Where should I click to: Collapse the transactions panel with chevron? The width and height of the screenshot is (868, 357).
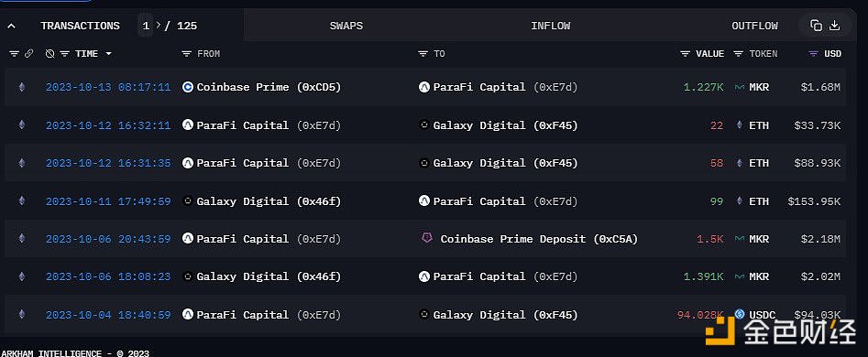click(x=12, y=26)
